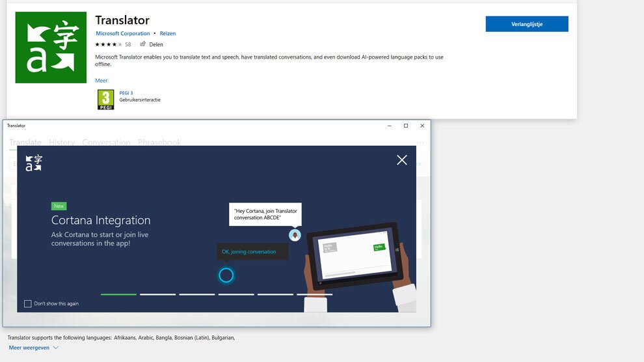Click Delen share text
Image resolution: width=644 pixels, height=362 pixels.
click(x=156, y=44)
